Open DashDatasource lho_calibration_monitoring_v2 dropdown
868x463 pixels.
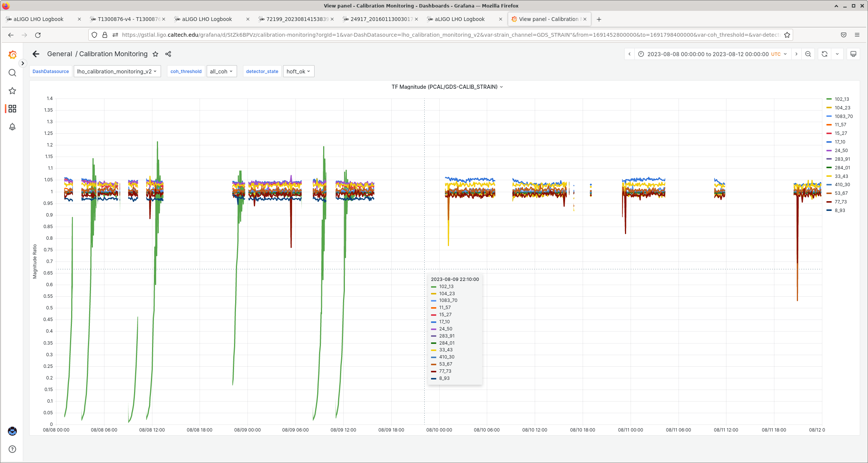point(117,71)
